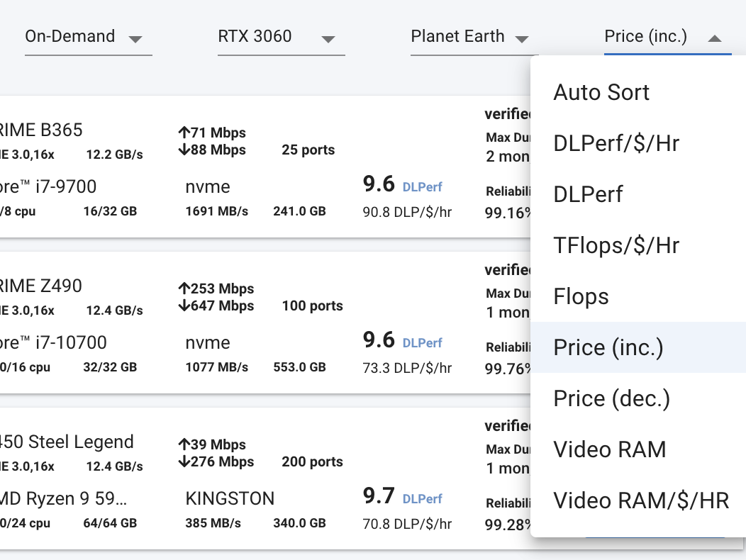
Task: Select the KINGSTON storage listing card
Action: pos(230,498)
